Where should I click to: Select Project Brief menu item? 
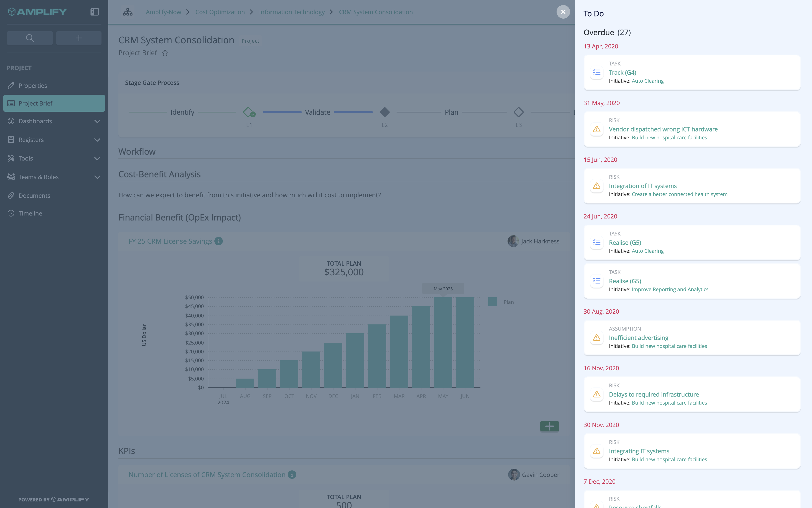(54, 103)
